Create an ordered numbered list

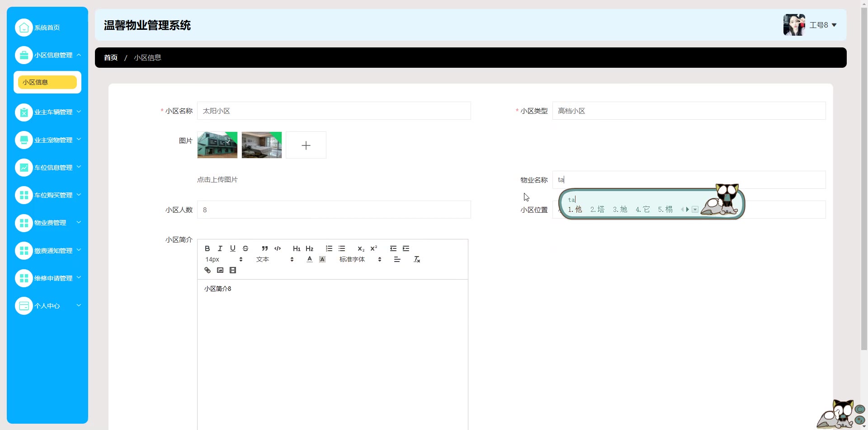click(x=329, y=248)
